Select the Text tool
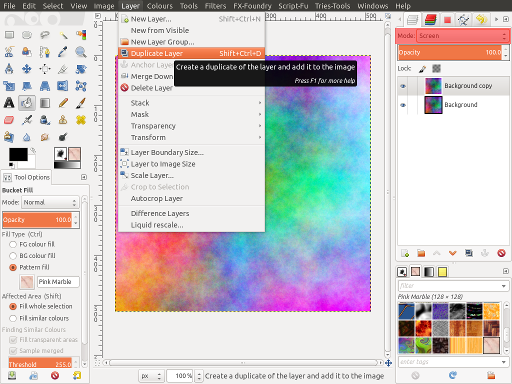512x384 pixels. tap(9, 103)
